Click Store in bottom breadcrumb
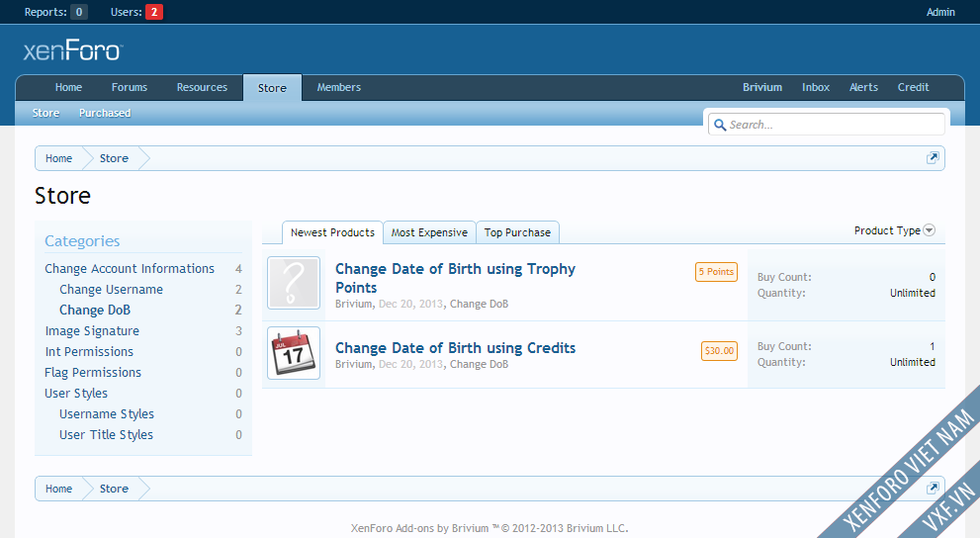Screen dimensions: 980x538 pyautogui.click(x=114, y=489)
